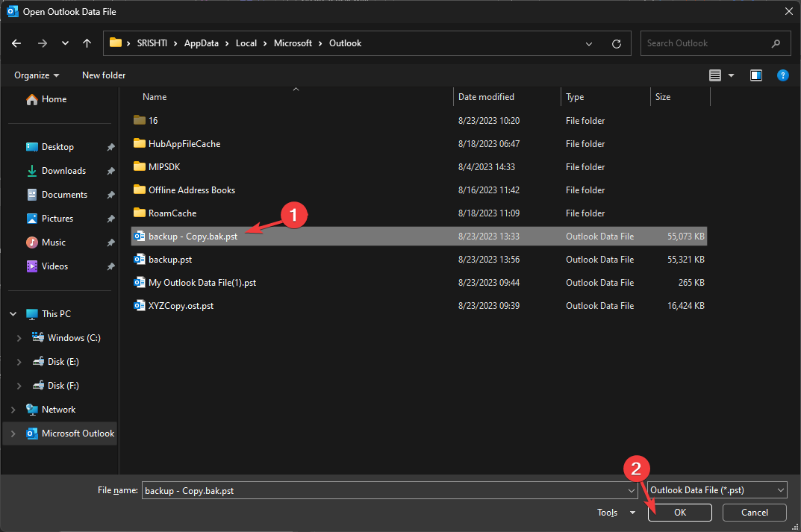The image size is (801, 532).
Task: Expand the Network tree node
Action: pos(13,410)
